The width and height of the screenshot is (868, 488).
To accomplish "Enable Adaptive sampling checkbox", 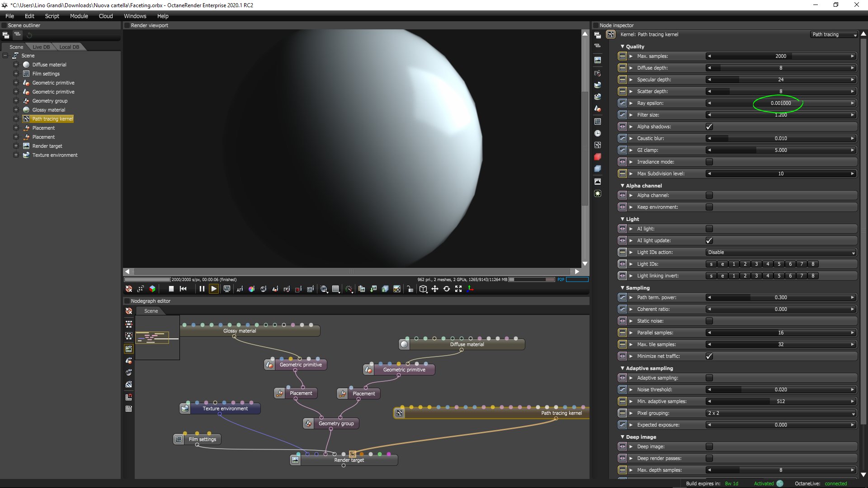I will click(x=709, y=378).
